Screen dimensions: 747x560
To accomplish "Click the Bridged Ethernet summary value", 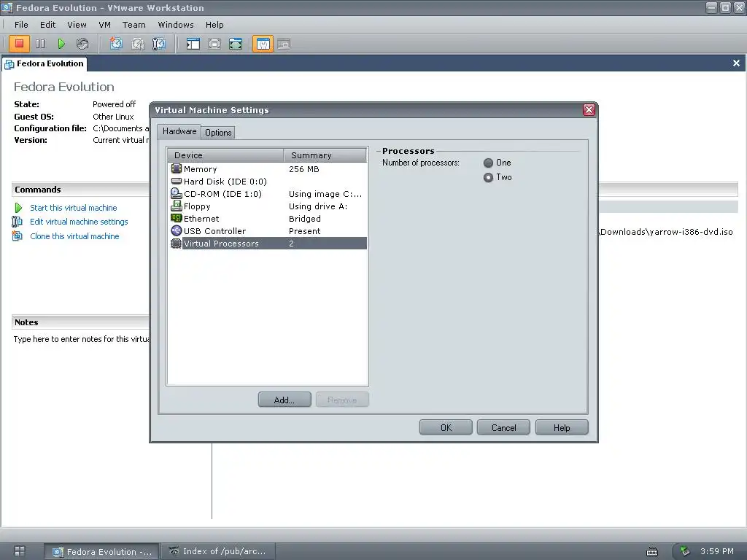I will pyautogui.click(x=304, y=219).
